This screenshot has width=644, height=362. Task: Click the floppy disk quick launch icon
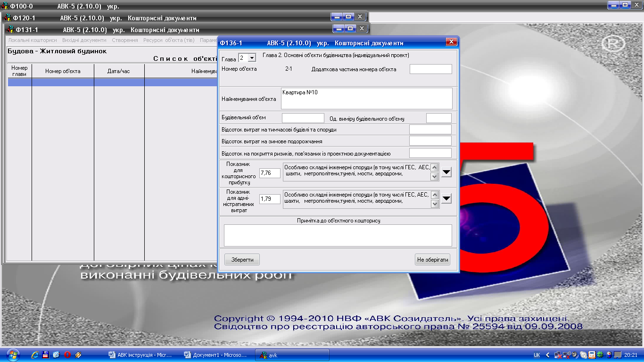tap(46, 354)
